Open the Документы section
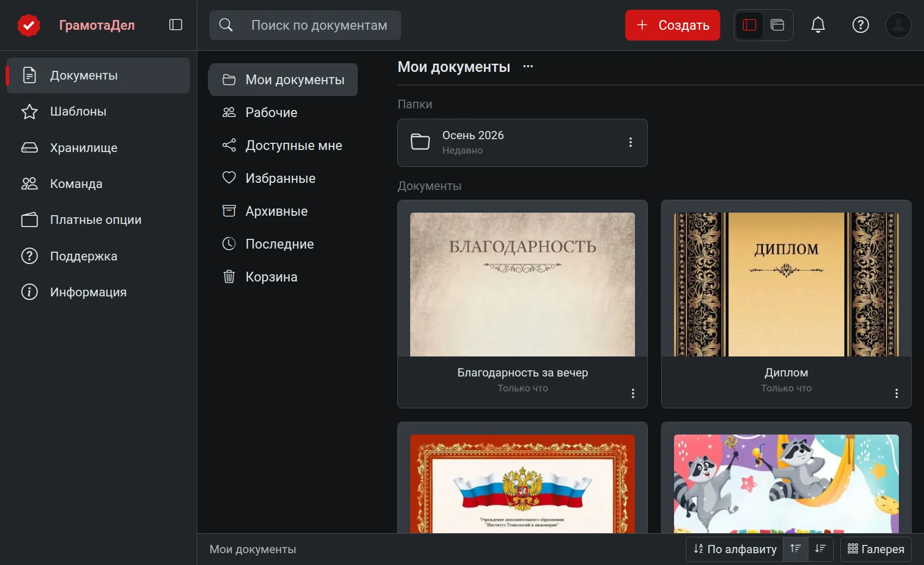 pos(98,76)
